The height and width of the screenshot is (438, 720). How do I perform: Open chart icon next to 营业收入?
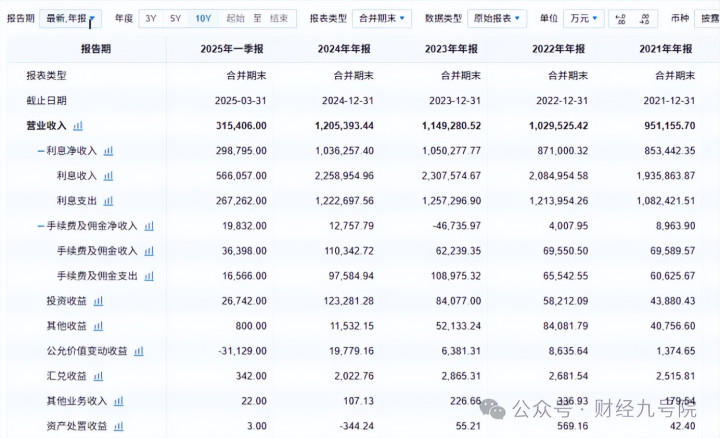pos(78,126)
